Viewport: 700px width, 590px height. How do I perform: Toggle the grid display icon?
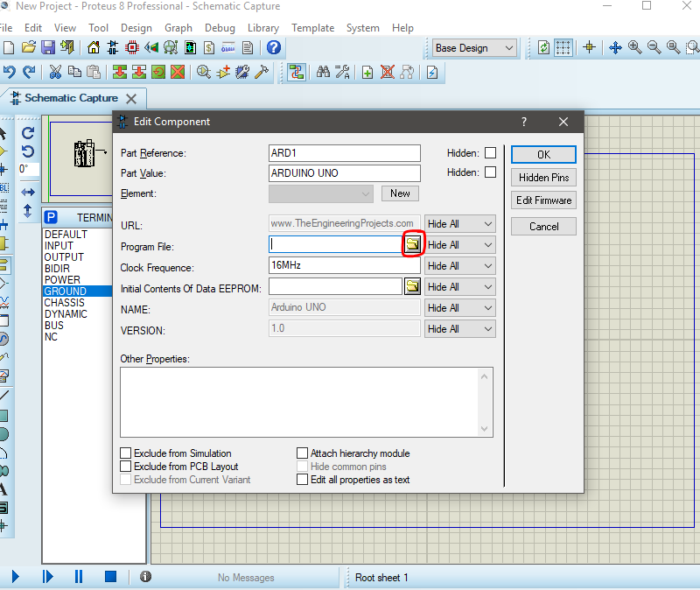(x=563, y=47)
